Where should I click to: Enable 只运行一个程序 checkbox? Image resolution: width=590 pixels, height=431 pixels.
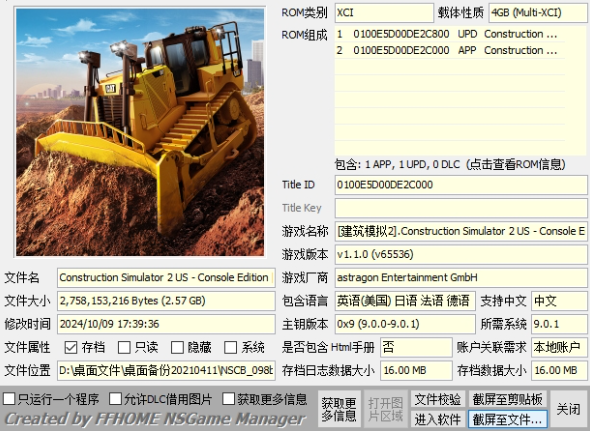pos(9,399)
